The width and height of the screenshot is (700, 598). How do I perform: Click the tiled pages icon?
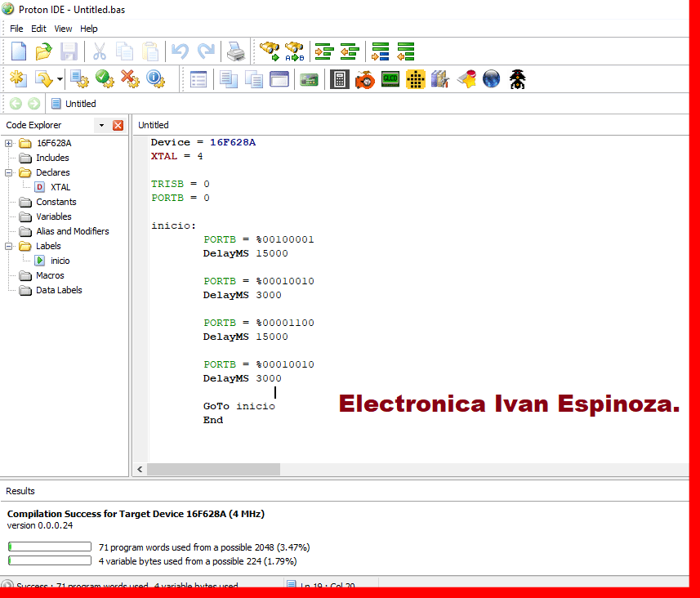point(254,79)
